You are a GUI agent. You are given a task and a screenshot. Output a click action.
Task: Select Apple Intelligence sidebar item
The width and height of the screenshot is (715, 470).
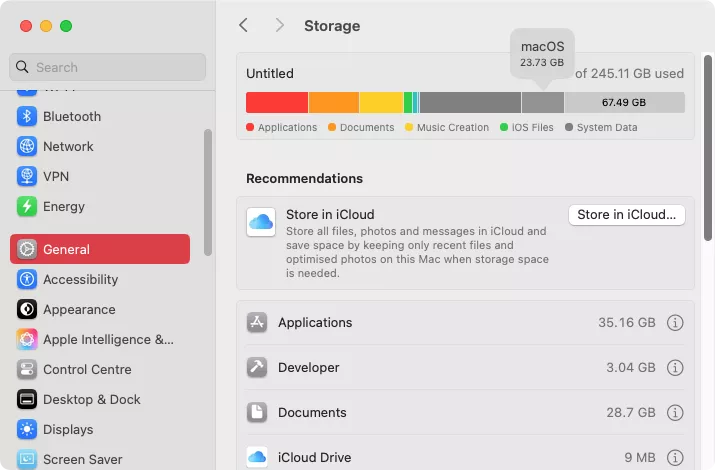coord(107,339)
